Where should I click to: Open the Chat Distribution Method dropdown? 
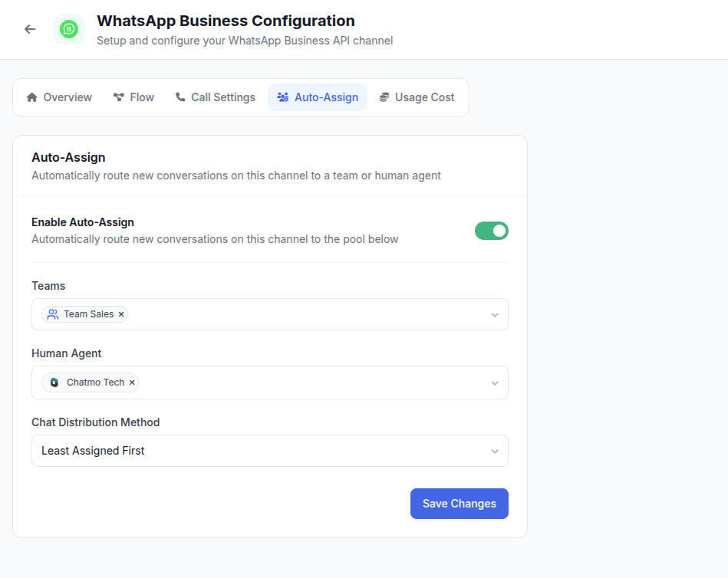click(x=270, y=451)
